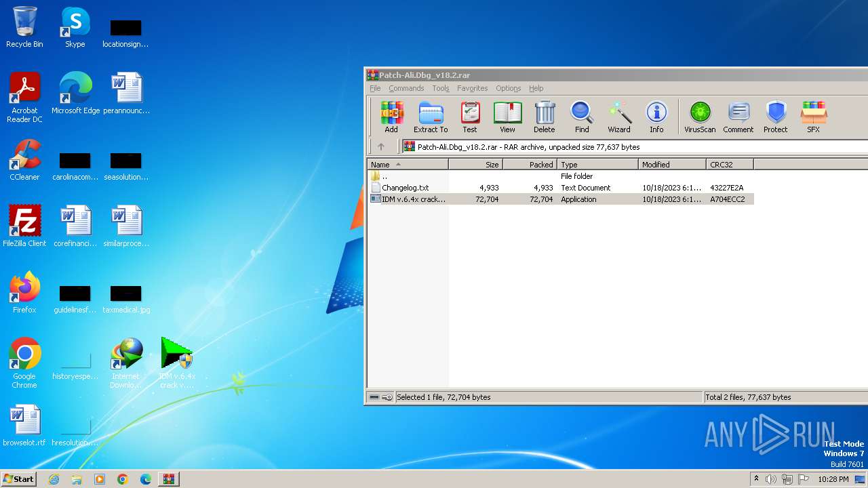Click the taskbar clock showing 10:28 PM

tap(833, 479)
